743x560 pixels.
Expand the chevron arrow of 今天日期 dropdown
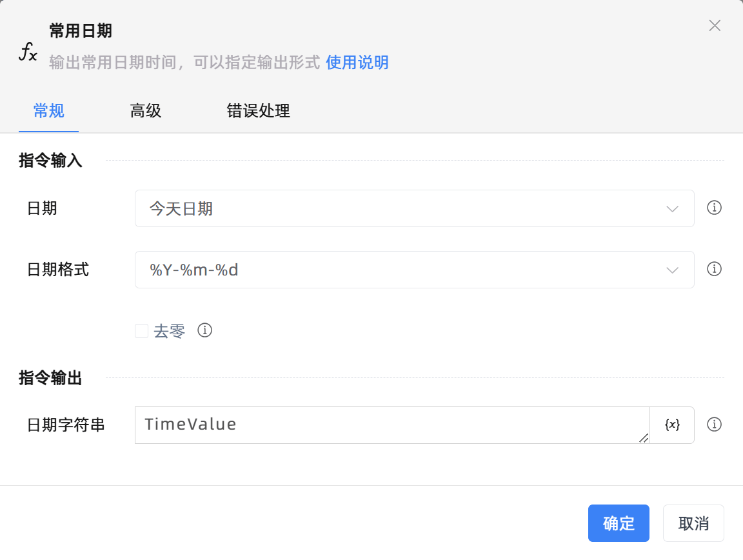672,209
